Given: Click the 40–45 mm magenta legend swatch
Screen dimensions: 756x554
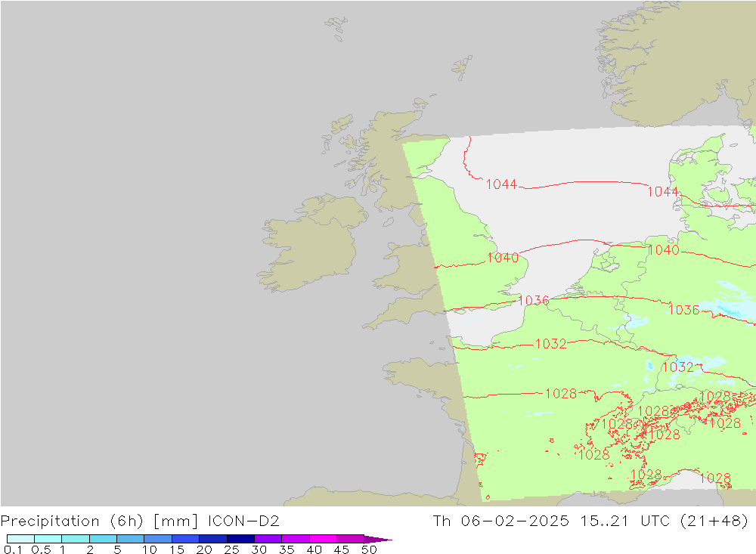Looking at the screenshot, I should click(x=323, y=539).
